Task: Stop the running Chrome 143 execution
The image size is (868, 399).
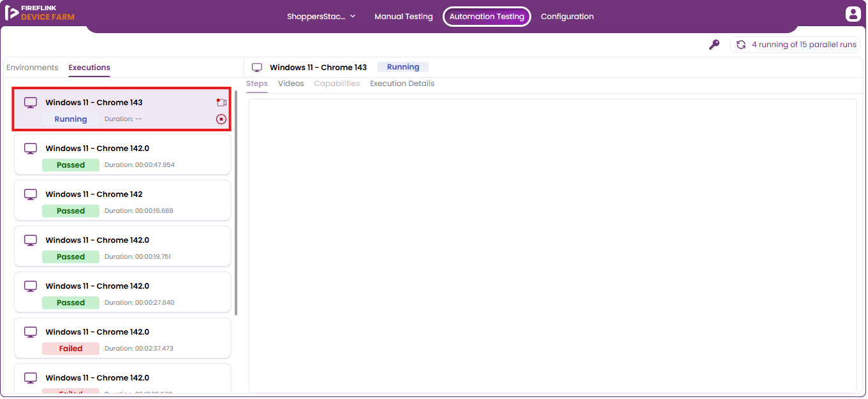Action: pos(221,119)
